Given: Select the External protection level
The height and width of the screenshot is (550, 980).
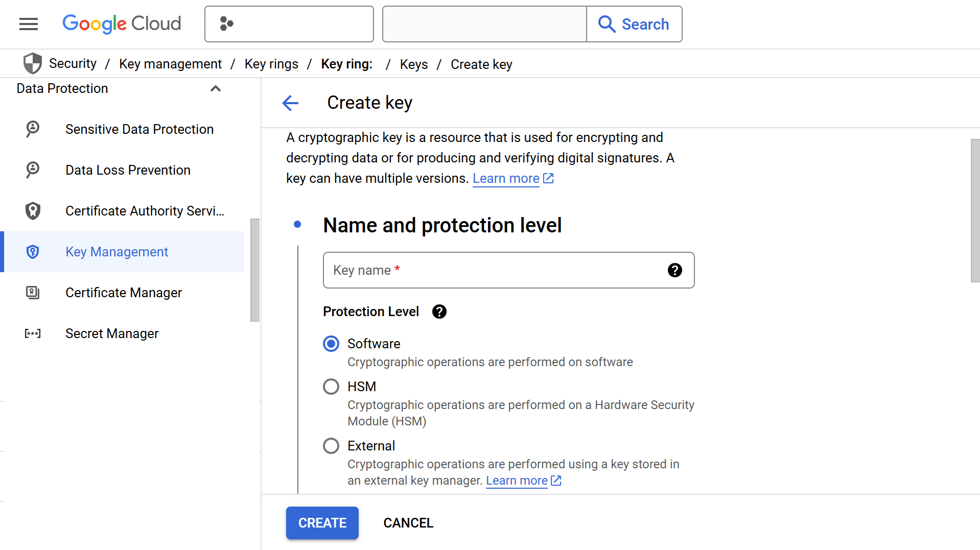Looking at the screenshot, I should pyautogui.click(x=331, y=446).
